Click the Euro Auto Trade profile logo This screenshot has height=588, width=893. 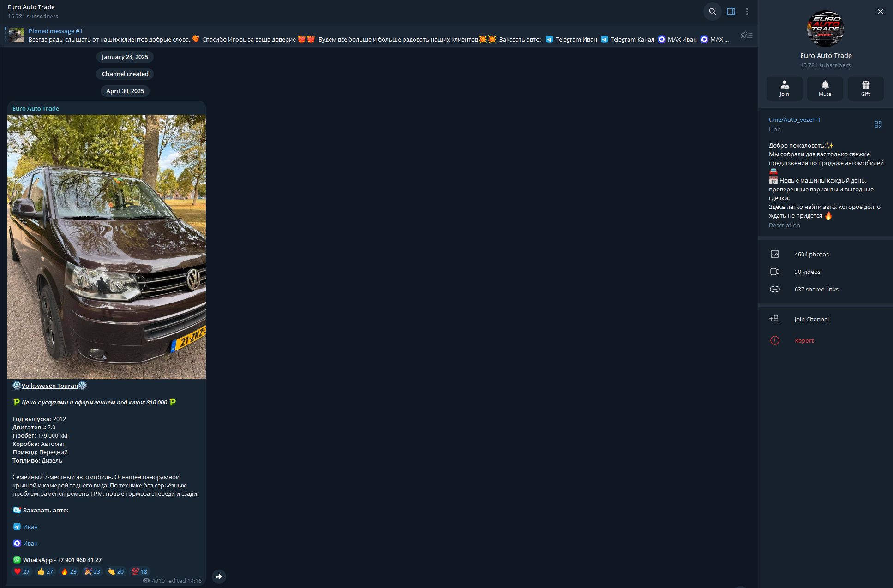[x=826, y=29]
